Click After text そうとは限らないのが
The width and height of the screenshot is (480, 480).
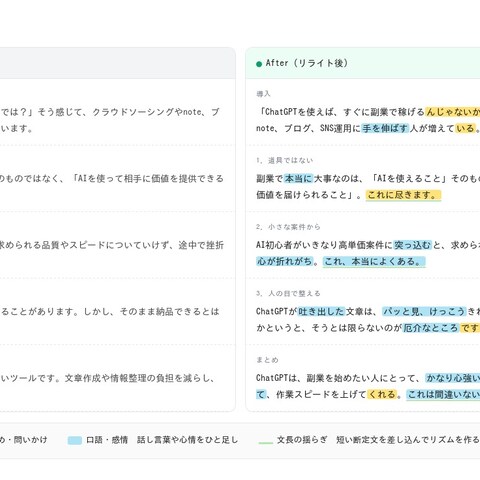[x=357, y=328]
